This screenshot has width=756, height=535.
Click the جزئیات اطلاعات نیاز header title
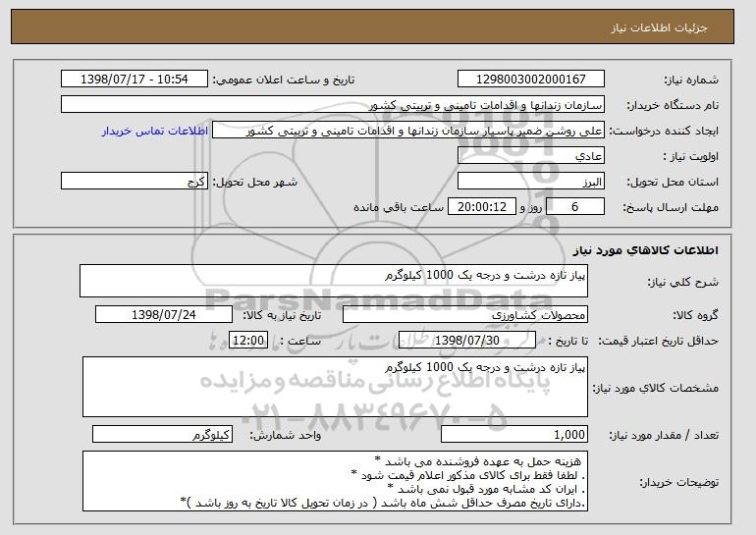pos(659,27)
